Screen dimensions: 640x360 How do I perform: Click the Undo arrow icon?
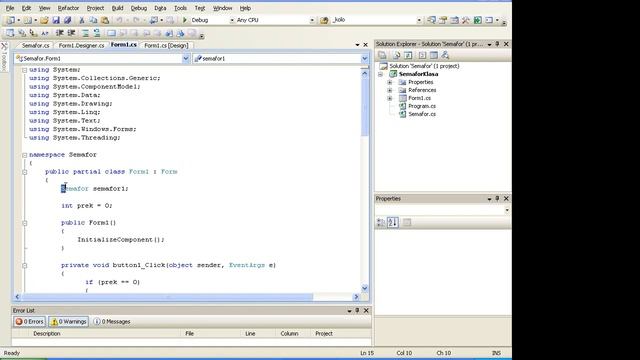(119, 20)
